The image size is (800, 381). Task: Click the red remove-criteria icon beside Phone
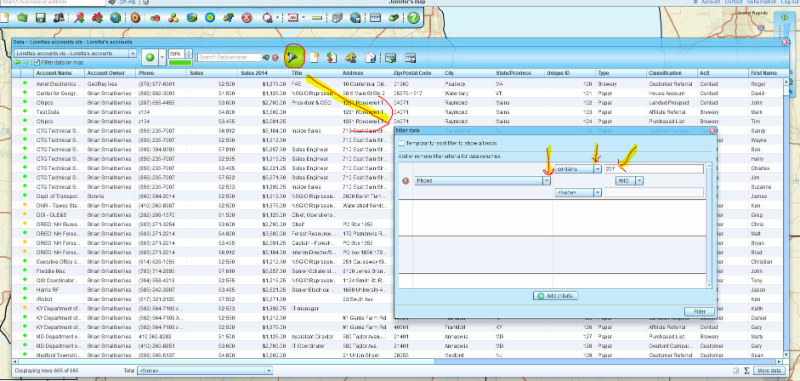(406, 181)
